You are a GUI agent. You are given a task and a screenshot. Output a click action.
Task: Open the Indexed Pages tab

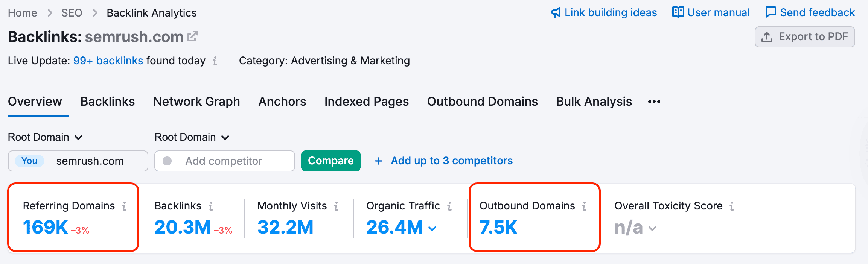click(x=367, y=102)
